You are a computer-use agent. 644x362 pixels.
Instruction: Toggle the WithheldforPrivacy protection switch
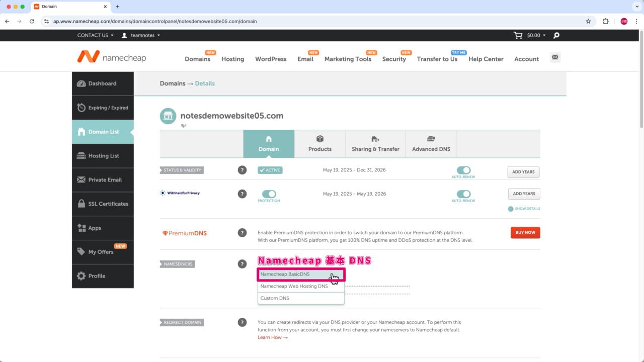269,194
